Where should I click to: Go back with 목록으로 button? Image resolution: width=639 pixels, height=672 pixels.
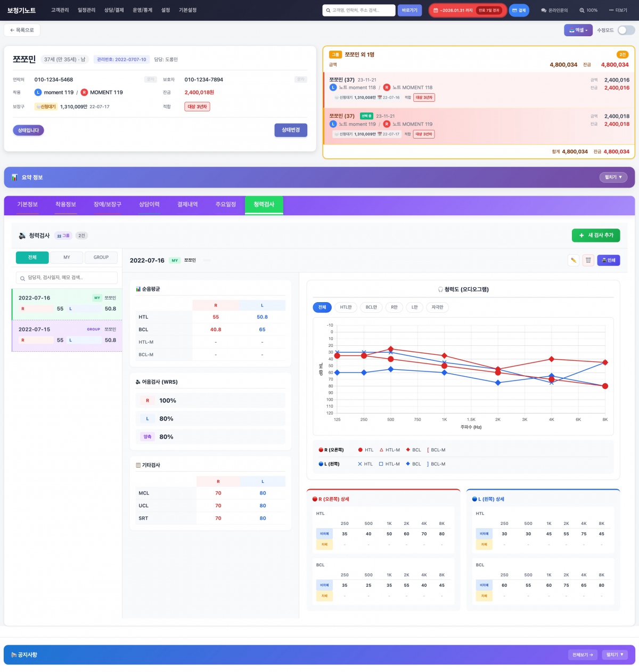pos(22,30)
